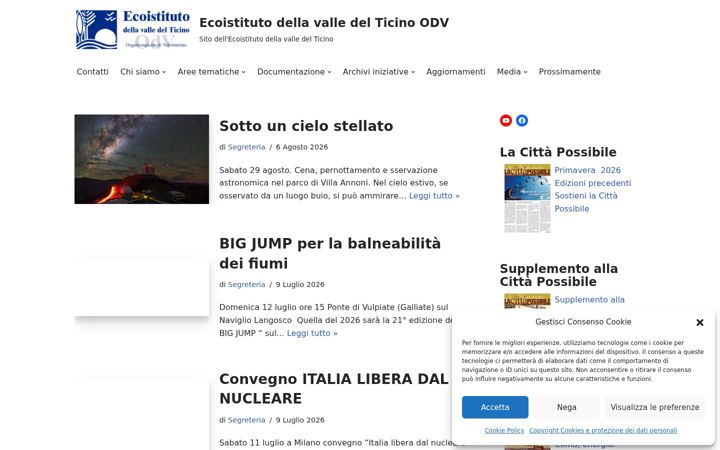Accept cookies with Accetta button

[x=495, y=407]
